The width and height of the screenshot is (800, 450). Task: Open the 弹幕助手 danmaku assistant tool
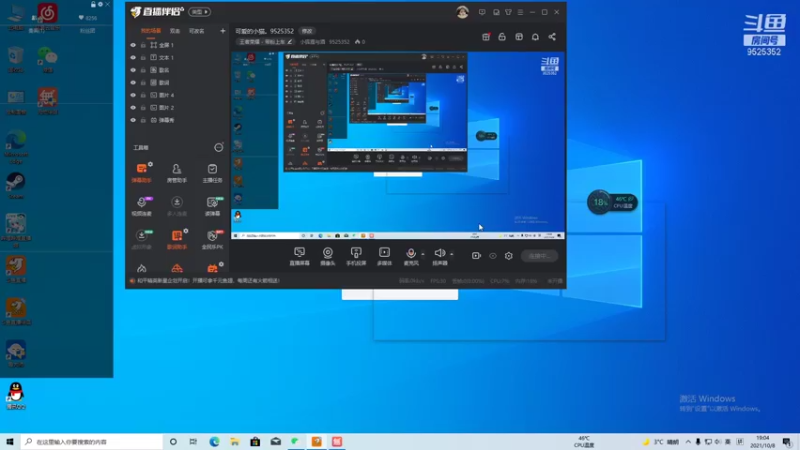(x=141, y=172)
